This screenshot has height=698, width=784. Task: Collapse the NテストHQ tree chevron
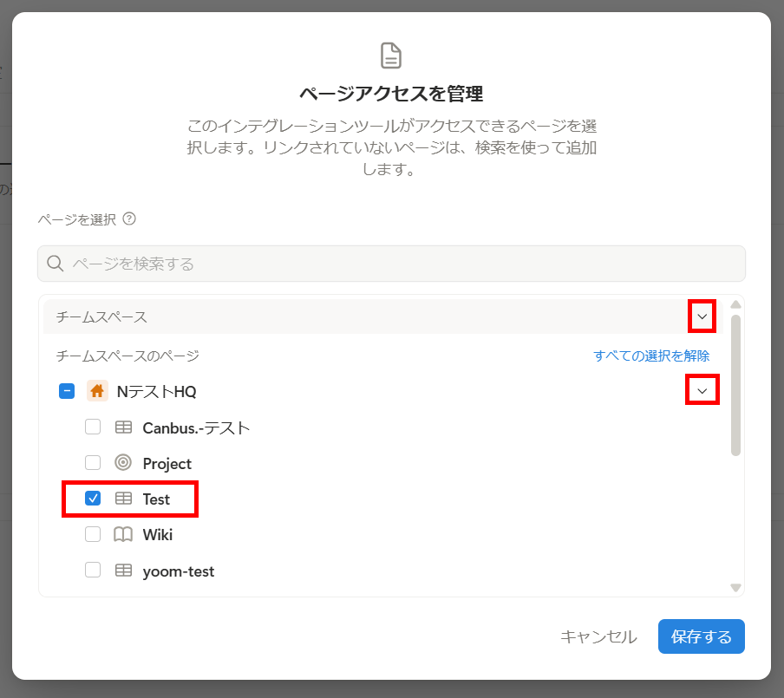(702, 390)
